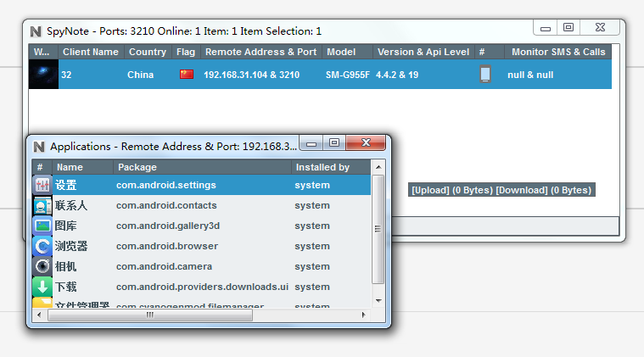
Task: Click the Gallery icon beside com.android.gallery3d
Action: [x=42, y=226]
